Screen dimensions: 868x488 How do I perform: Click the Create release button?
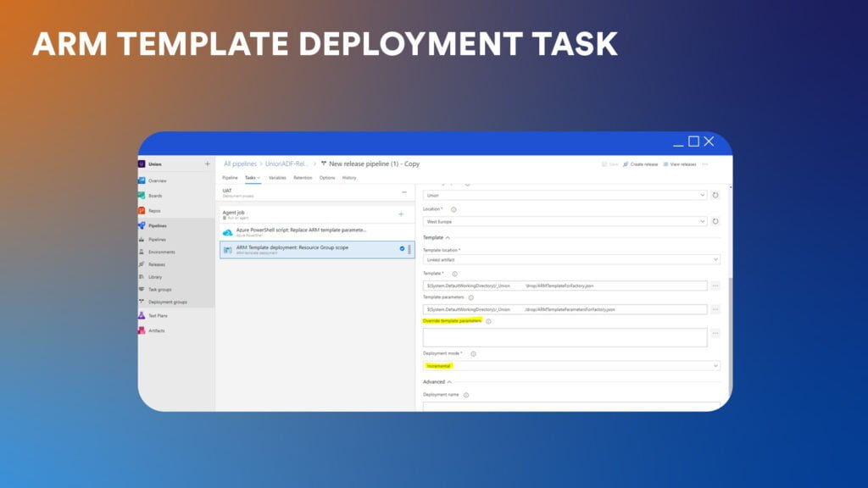[640, 164]
